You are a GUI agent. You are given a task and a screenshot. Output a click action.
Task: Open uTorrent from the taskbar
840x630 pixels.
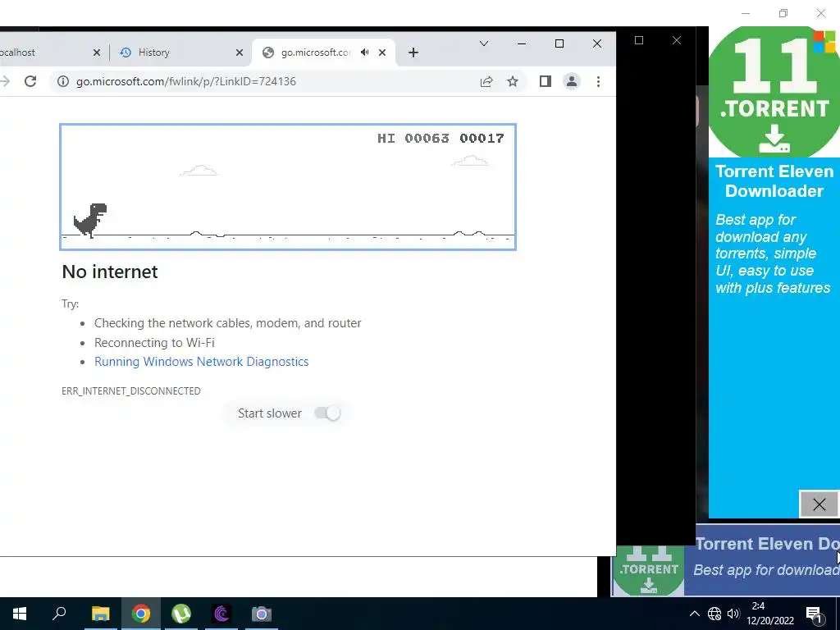click(x=181, y=614)
